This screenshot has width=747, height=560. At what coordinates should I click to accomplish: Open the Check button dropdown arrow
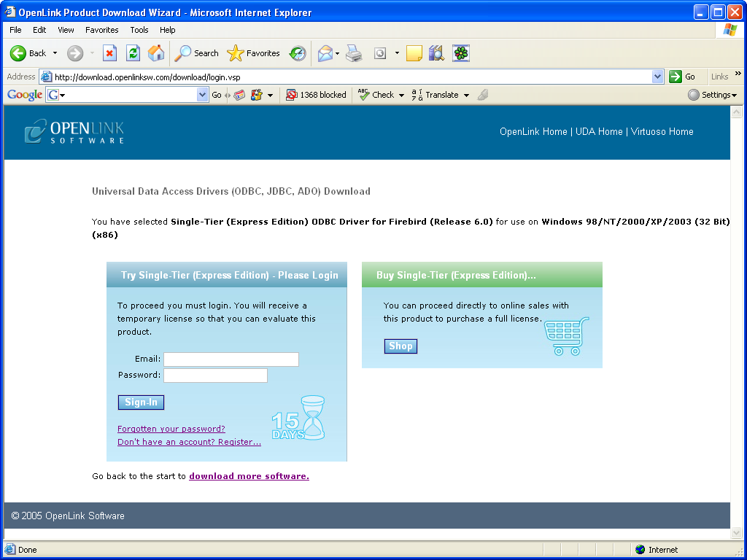coord(401,95)
